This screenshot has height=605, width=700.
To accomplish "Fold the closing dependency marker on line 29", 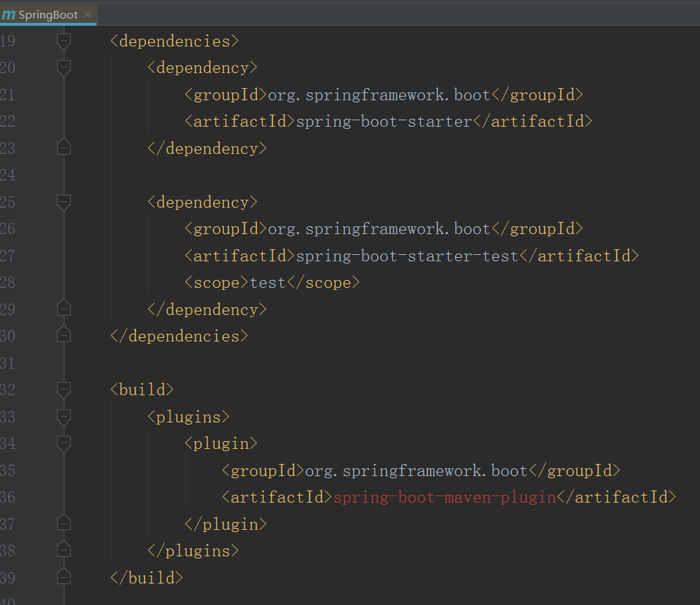I will coord(64,308).
